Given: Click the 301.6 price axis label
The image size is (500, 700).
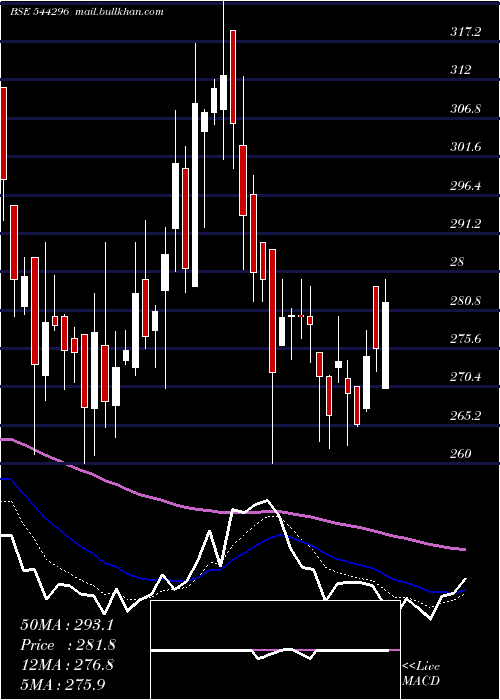Looking at the screenshot, I should (x=465, y=147).
